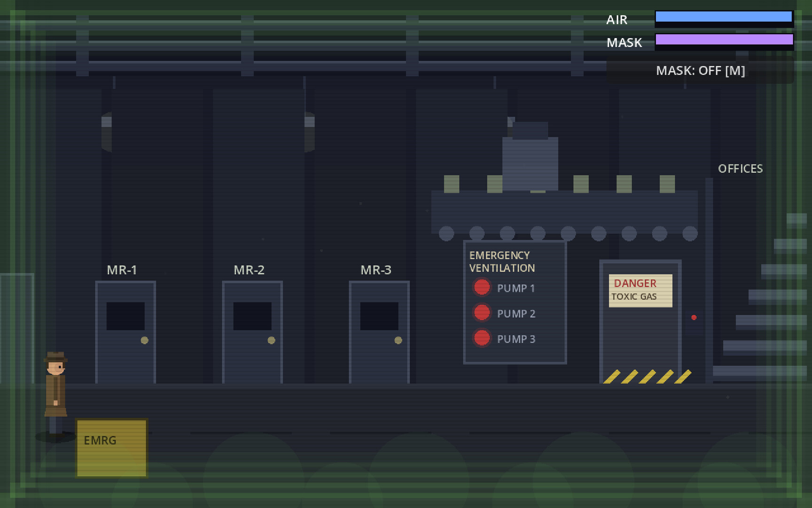Toggle the red Pump 1 button
The height and width of the screenshot is (508, 812).
(482, 287)
